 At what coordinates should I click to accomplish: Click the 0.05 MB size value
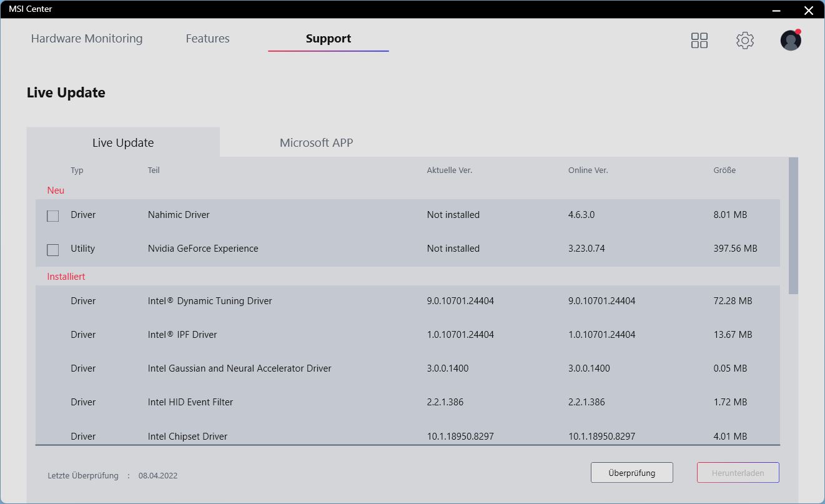click(x=730, y=368)
